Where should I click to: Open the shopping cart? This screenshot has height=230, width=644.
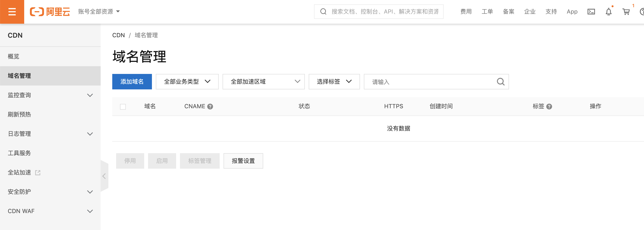[x=626, y=12]
